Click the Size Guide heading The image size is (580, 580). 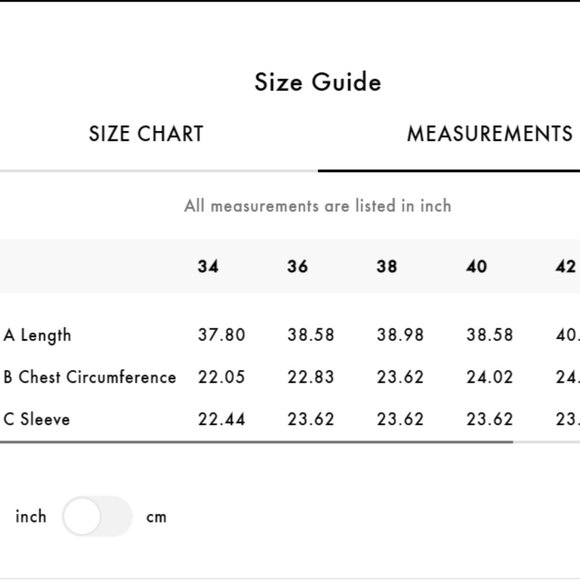(318, 82)
